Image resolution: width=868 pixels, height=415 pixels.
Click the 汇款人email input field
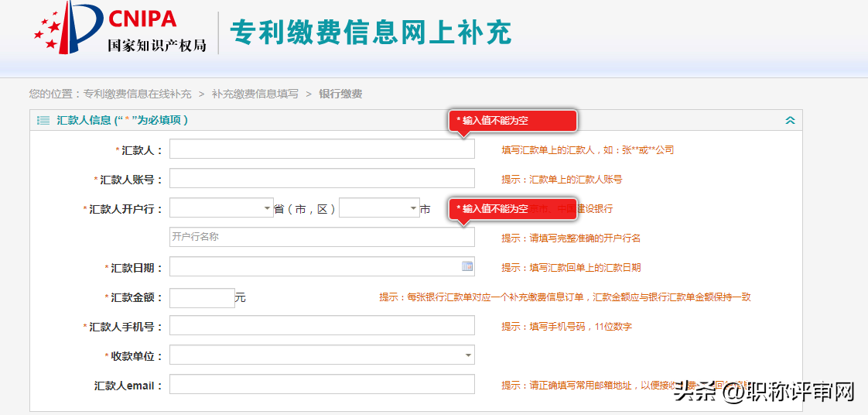click(322, 385)
